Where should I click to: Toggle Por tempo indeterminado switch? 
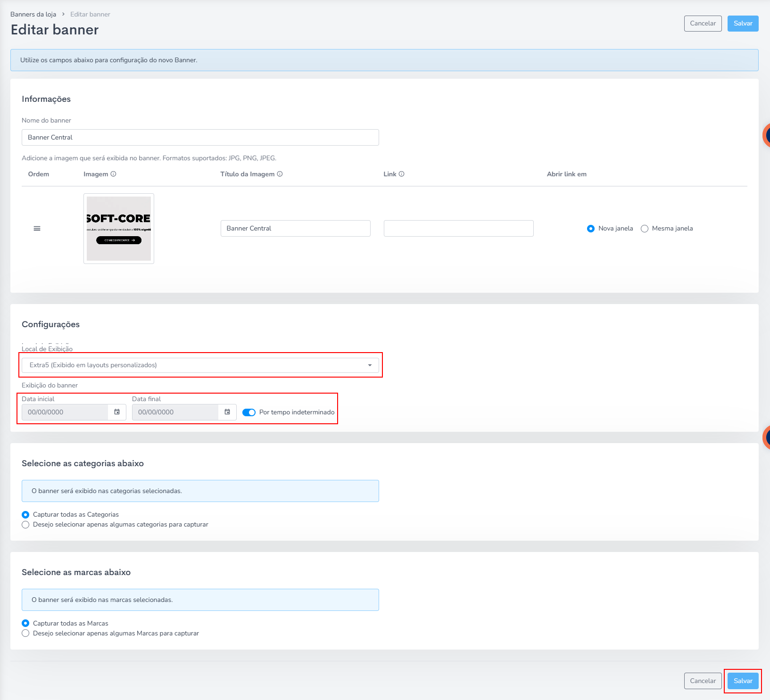[x=248, y=412]
